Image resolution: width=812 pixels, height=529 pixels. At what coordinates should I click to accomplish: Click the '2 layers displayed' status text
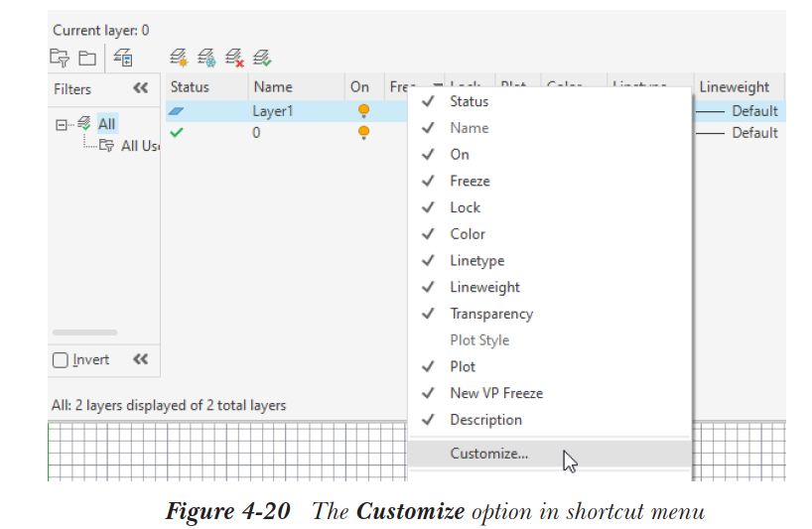tap(169, 405)
